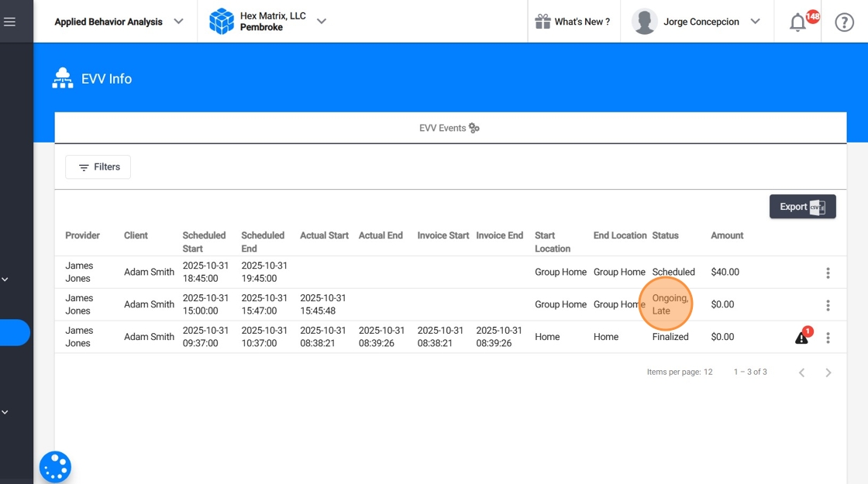Open the hamburger navigation menu
Viewport: 868px width, 484px height.
tap(9, 22)
